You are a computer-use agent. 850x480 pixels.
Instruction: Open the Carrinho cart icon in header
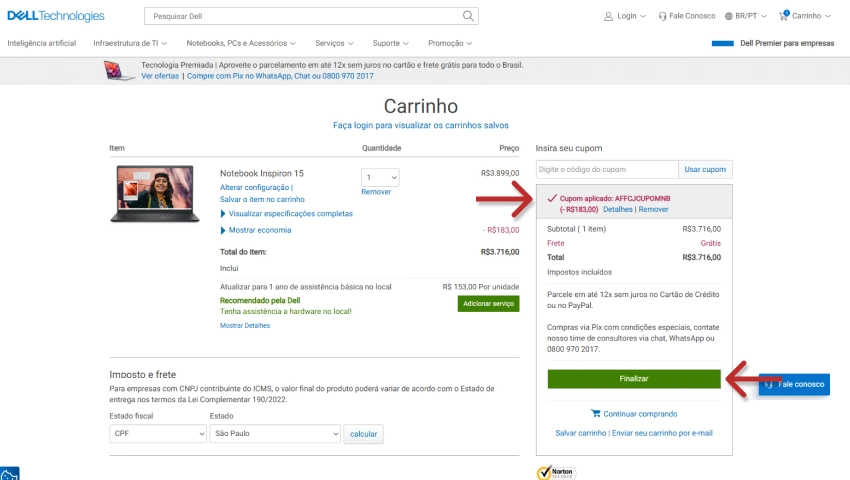click(783, 16)
